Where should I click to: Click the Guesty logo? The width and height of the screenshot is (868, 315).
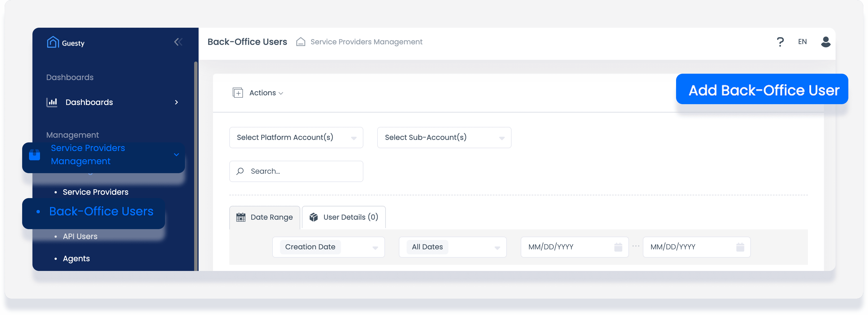coord(66,42)
